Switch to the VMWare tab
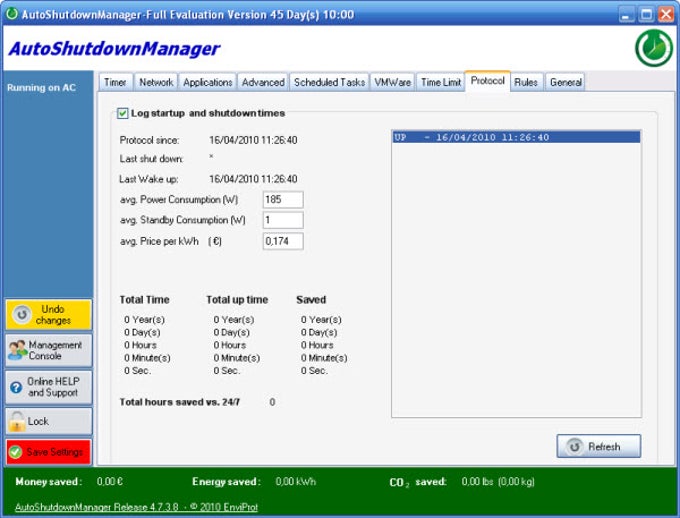Screen dimensions: 680x518 pos(392,82)
